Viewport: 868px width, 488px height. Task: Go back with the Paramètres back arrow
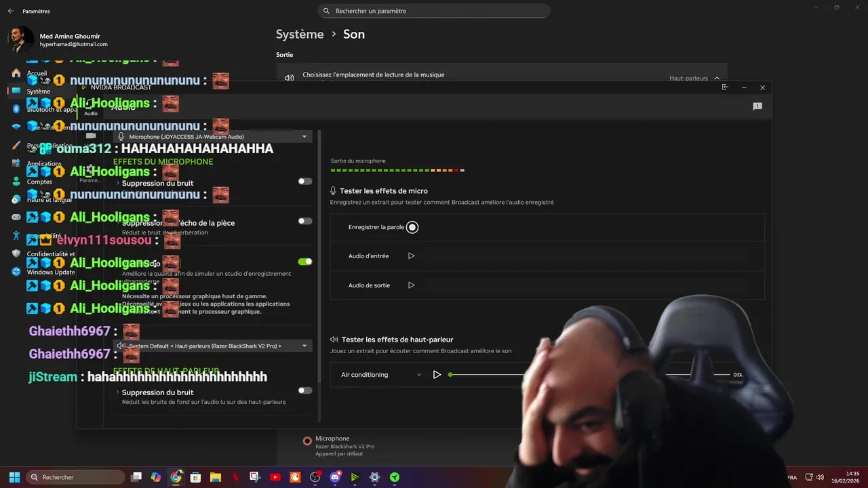tap(10, 11)
